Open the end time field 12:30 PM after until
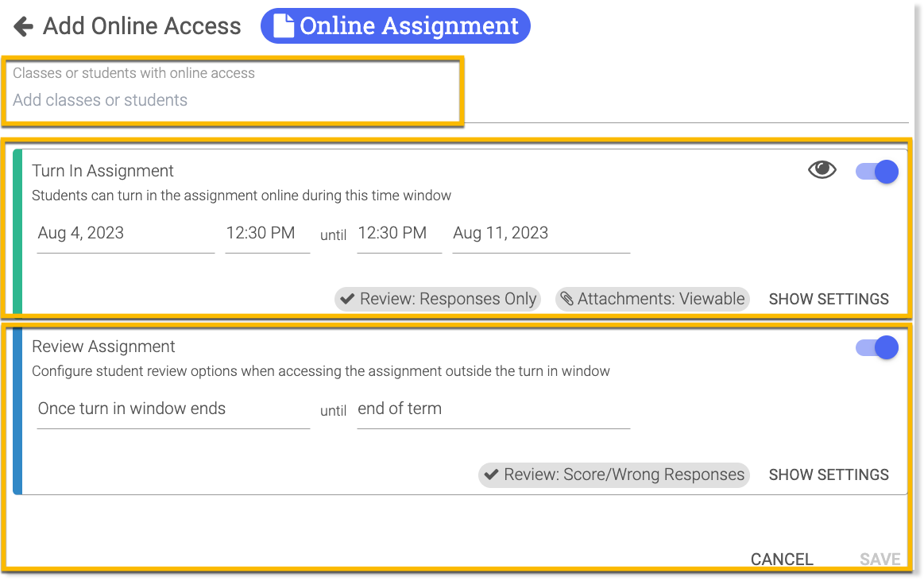Screen dimensions: 924x581 (399, 234)
